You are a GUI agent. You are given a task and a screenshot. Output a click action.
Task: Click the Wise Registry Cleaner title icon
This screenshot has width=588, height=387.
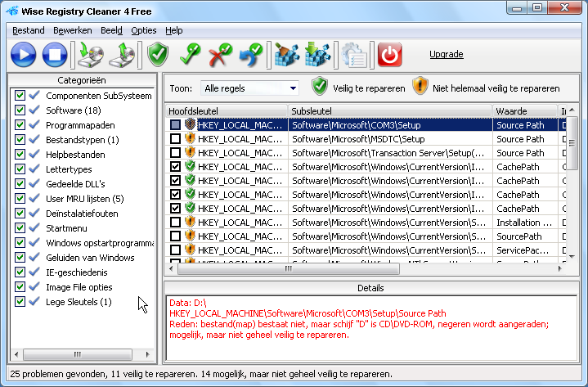[x=12, y=11]
